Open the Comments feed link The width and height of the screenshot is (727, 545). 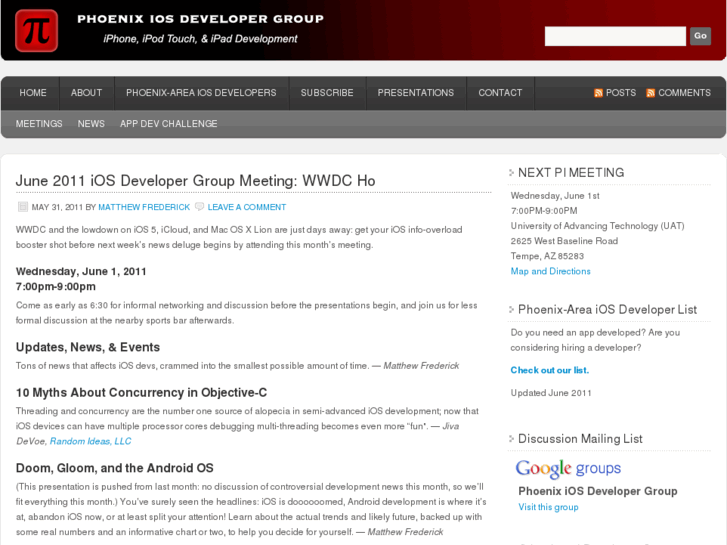684,93
